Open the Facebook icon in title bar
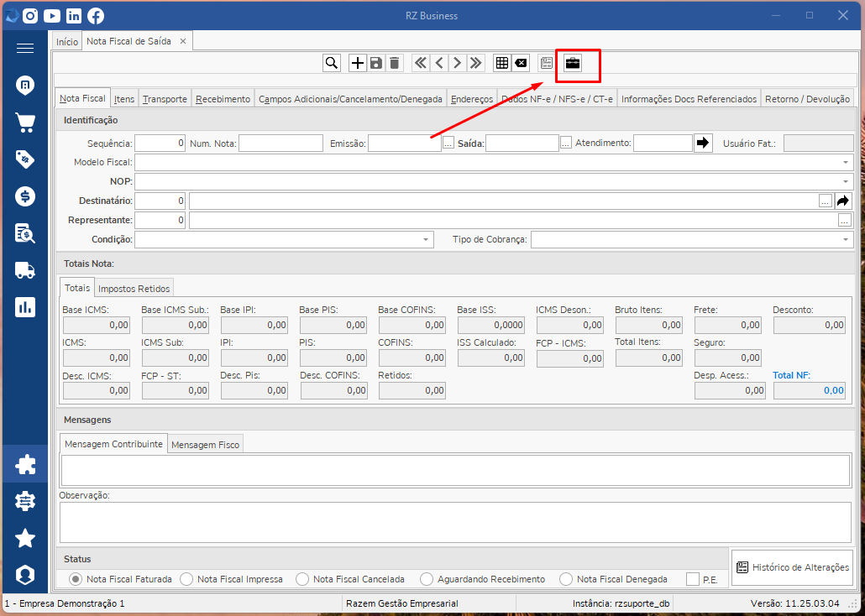 [96, 15]
